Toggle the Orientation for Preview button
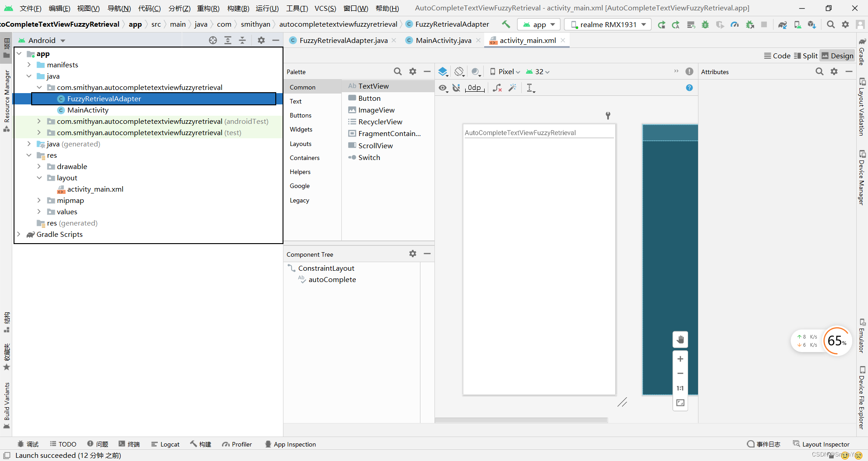868x461 pixels. point(459,71)
